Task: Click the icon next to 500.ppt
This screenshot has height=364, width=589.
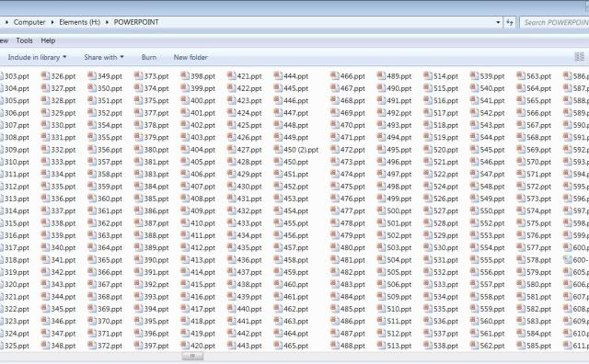Action: tap(381, 210)
